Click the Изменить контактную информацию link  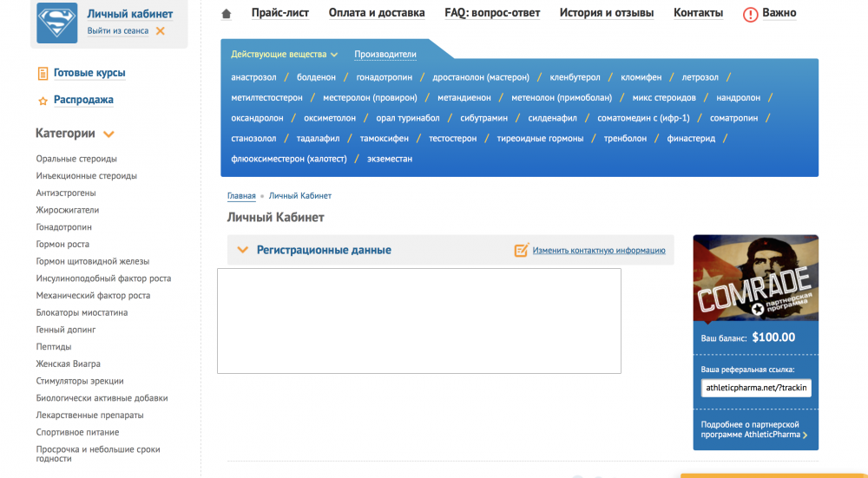click(x=599, y=250)
